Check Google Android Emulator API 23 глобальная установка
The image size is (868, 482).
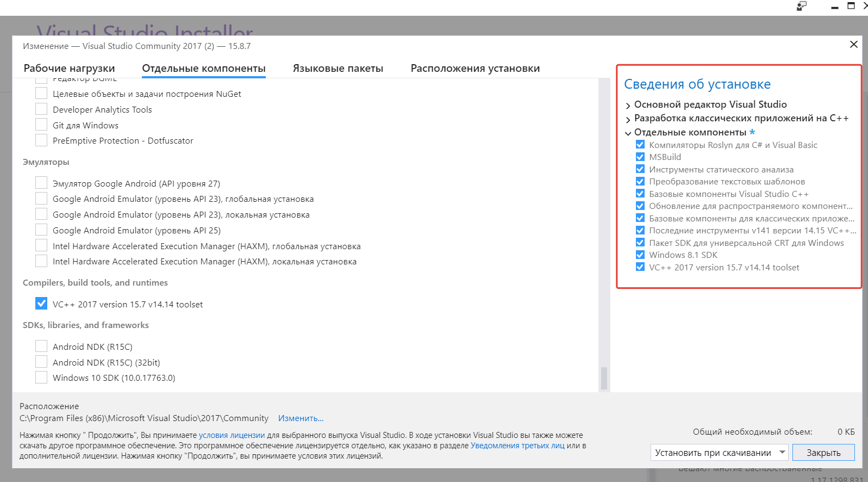click(x=41, y=199)
